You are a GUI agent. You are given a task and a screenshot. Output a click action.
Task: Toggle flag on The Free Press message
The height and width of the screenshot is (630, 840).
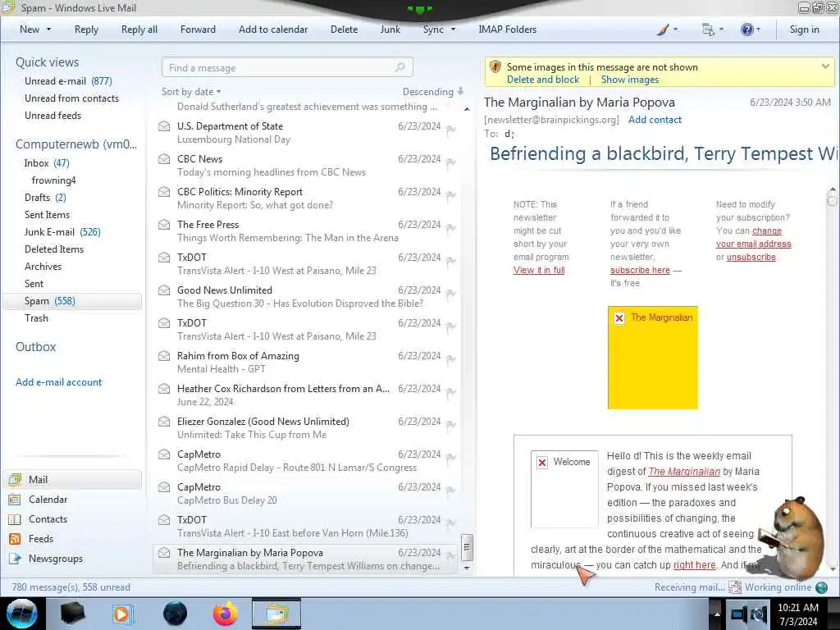coord(451,229)
